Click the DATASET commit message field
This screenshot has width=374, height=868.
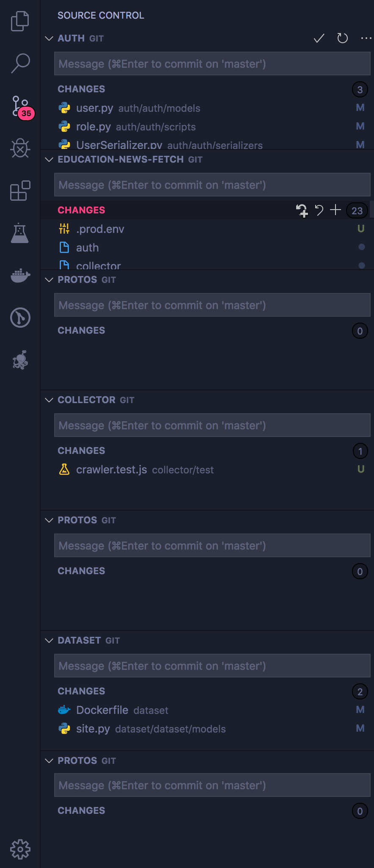point(212,666)
